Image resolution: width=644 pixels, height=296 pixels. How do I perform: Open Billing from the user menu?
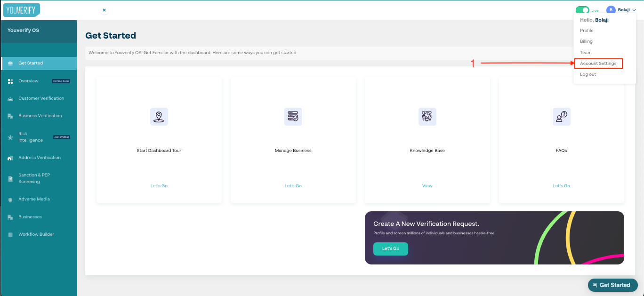coord(586,41)
